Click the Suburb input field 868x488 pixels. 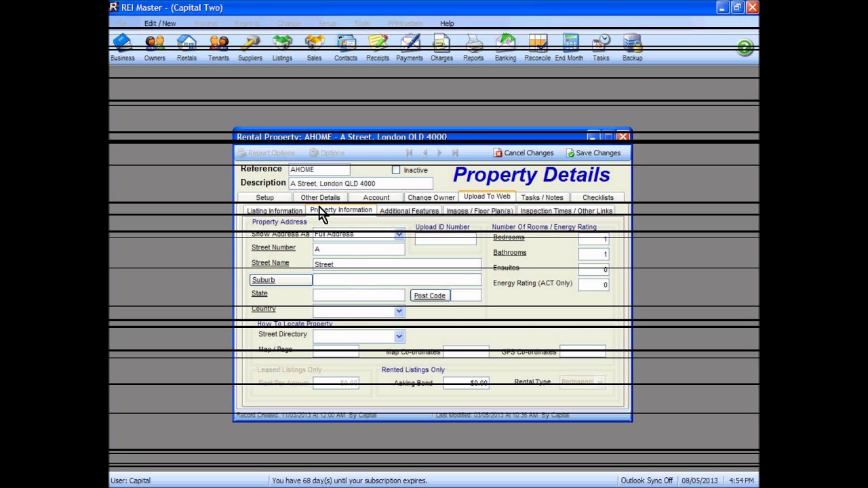(x=397, y=280)
